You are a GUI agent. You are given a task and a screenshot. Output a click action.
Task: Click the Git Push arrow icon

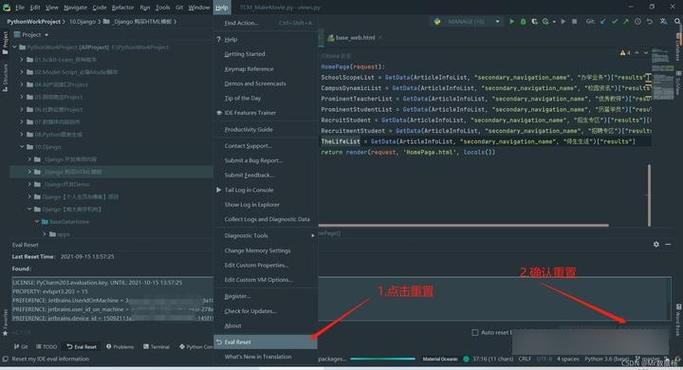626,21
